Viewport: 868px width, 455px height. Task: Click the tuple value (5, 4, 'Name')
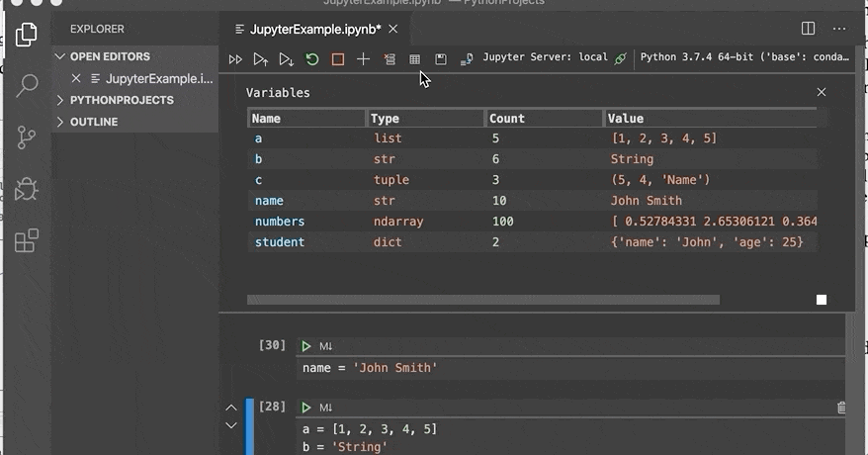pos(660,180)
